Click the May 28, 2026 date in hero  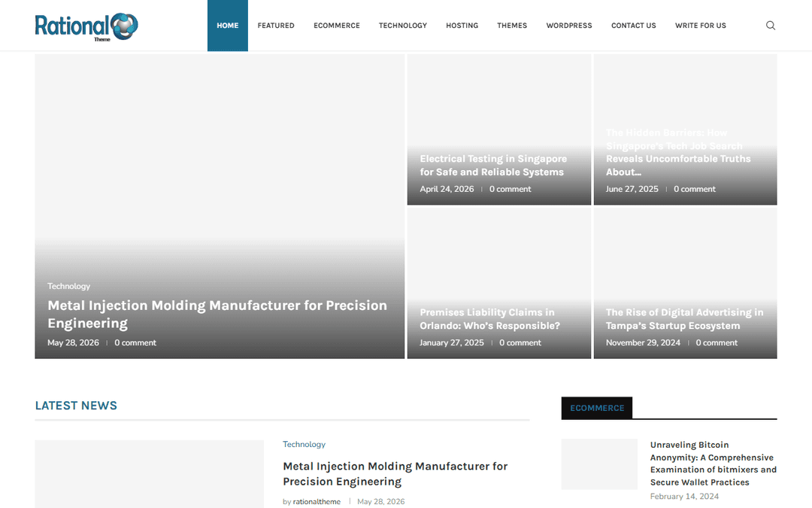coord(73,342)
